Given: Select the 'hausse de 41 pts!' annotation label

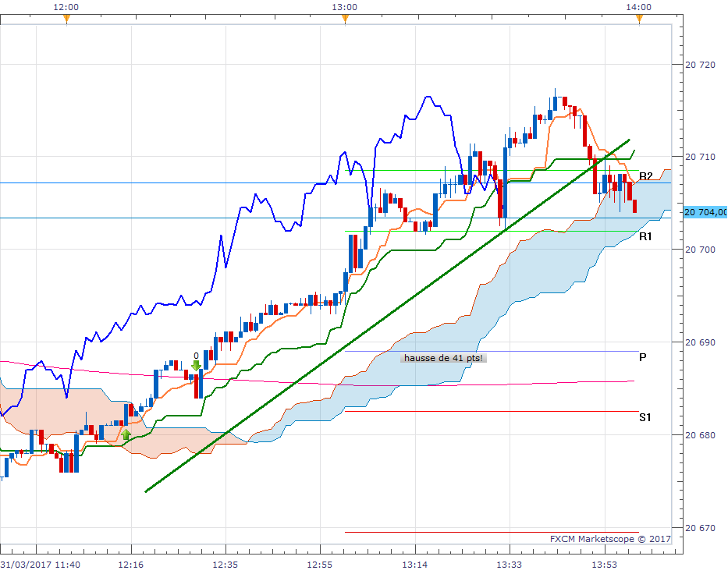Looking at the screenshot, I should coord(443,358).
